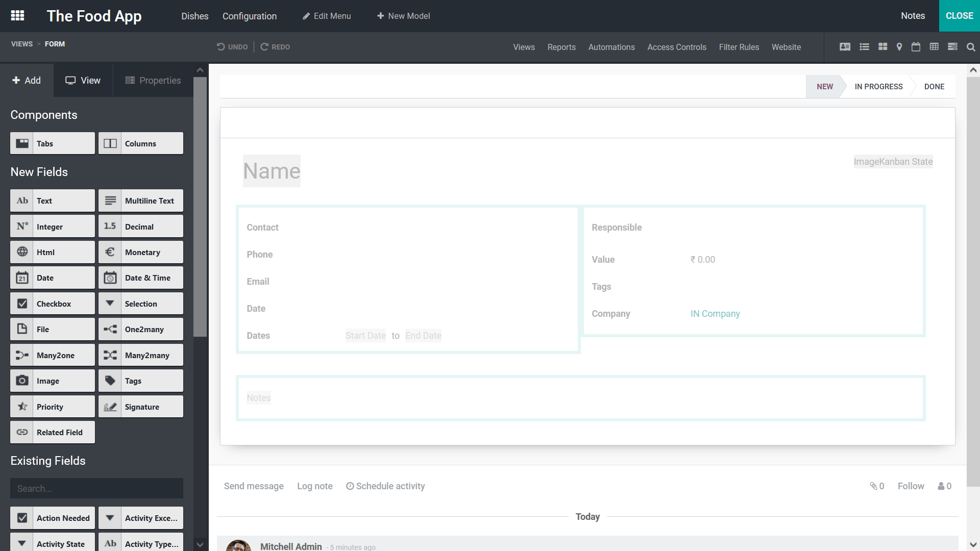The height and width of the screenshot is (551, 980).
Task: Select the Monetary field type
Action: [x=141, y=252]
